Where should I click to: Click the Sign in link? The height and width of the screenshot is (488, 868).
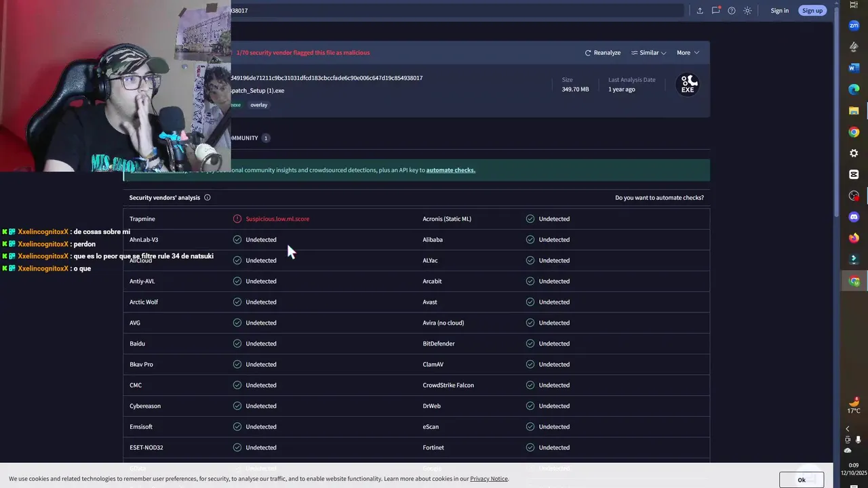pos(779,11)
